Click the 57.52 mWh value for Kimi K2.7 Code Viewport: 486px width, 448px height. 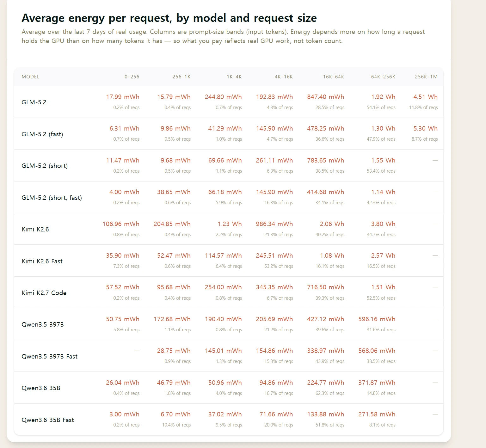[123, 287]
